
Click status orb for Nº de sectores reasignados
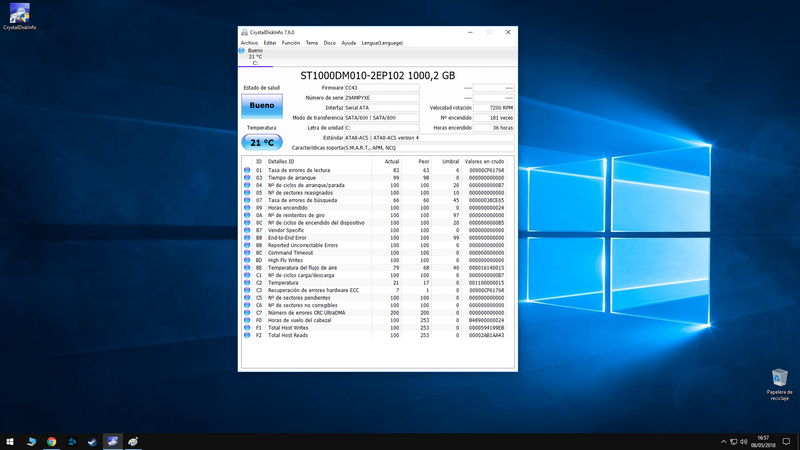(x=247, y=193)
